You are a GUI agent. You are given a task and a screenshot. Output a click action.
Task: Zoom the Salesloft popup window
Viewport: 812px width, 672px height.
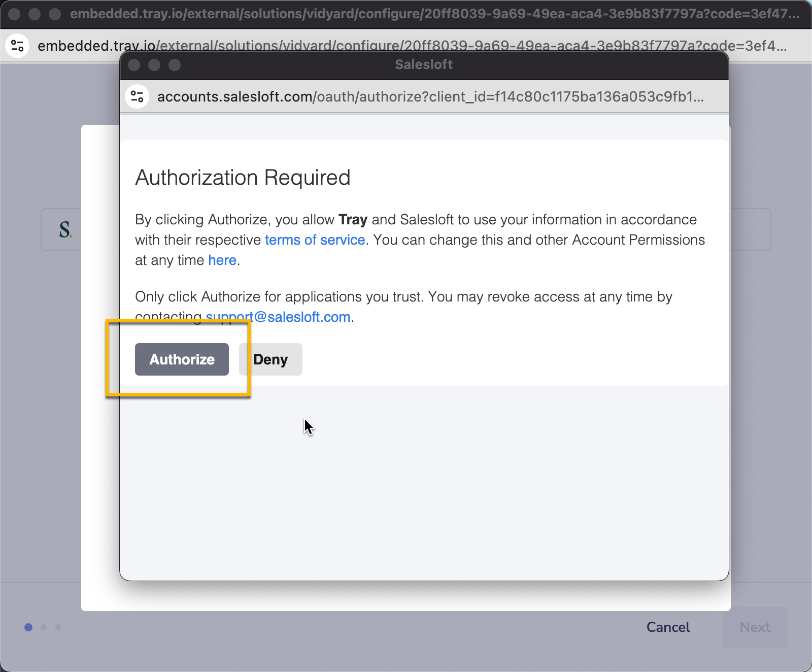tap(175, 65)
